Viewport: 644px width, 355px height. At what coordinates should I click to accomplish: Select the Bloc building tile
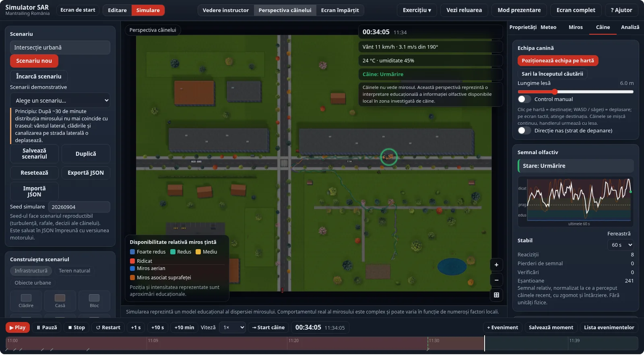94,301
